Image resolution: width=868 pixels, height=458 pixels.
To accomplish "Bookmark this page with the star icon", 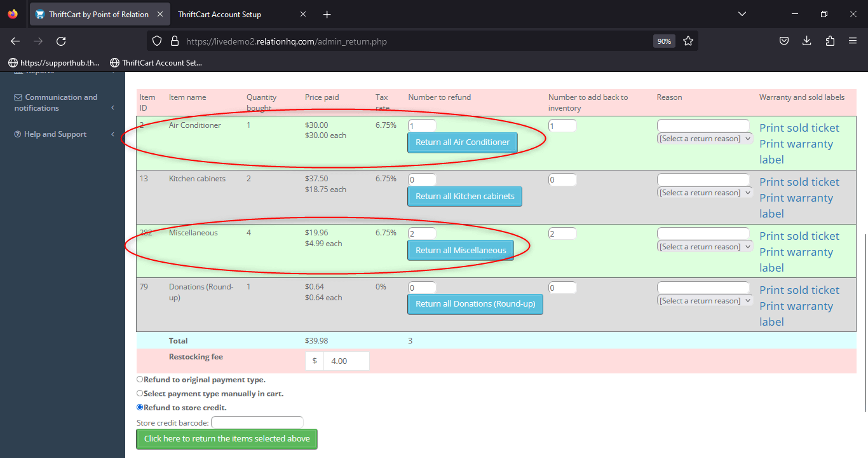I will point(688,41).
